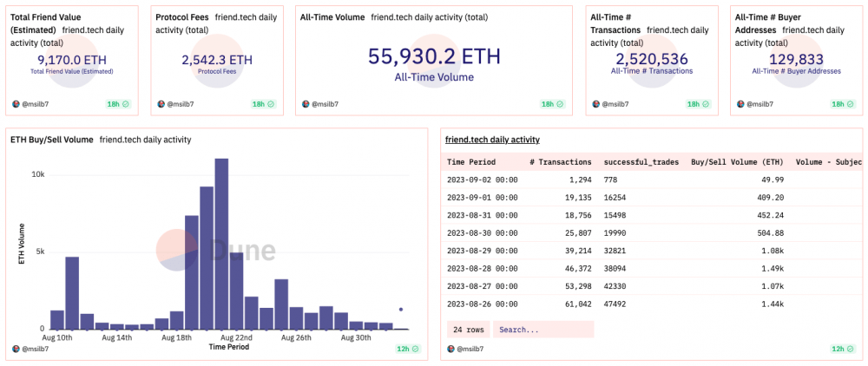Click the author avatar in All-Time Volume card
The width and height of the screenshot is (868, 366).
tap(305, 104)
